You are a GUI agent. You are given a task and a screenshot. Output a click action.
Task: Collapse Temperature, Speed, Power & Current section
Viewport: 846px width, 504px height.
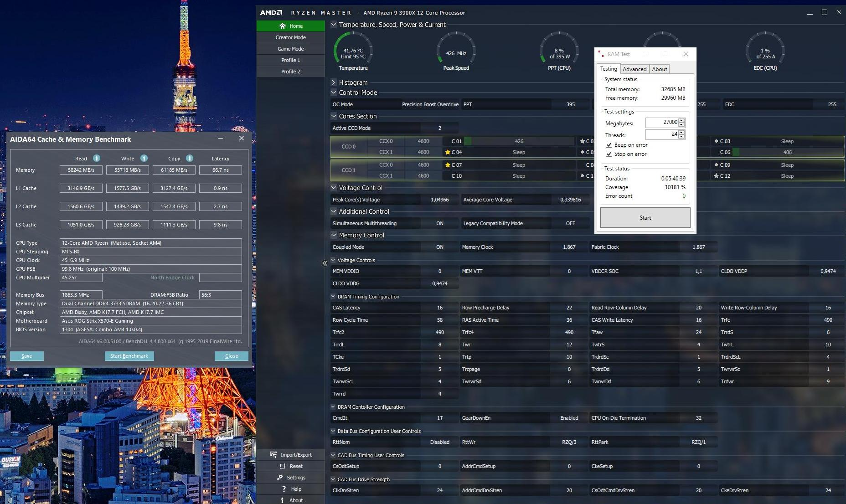pos(334,25)
